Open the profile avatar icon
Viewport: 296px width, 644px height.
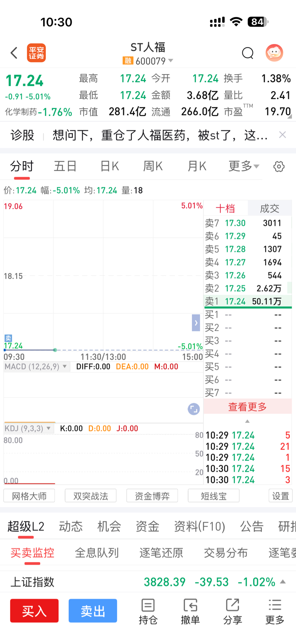pyautogui.click(x=274, y=53)
